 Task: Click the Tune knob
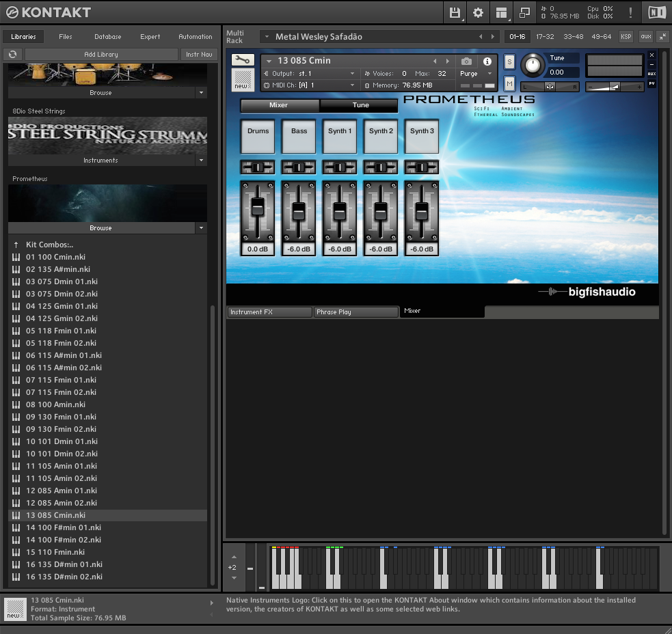click(x=533, y=65)
